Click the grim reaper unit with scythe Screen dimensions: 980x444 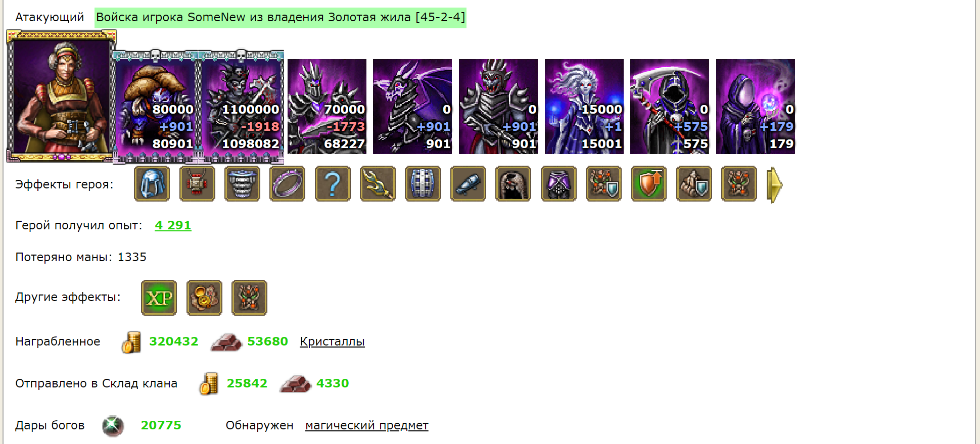tap(670, 107)
